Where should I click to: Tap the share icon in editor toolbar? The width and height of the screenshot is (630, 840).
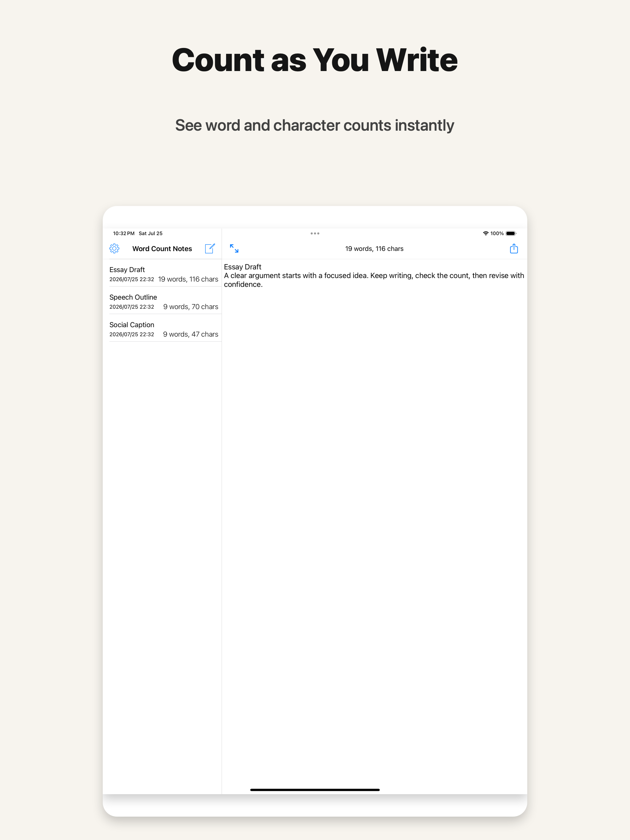point(514,248)
